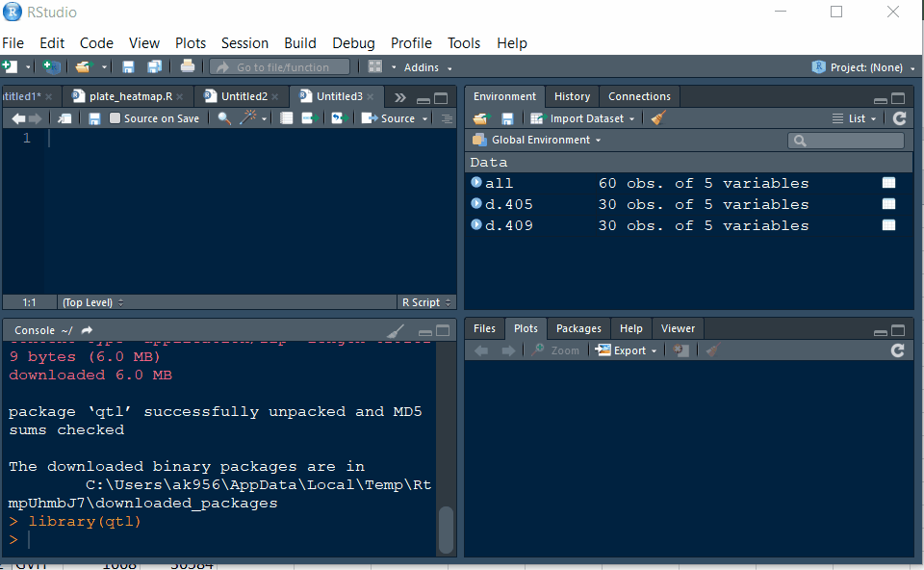Open the console working directory arrow
This screenshot has height=570, width=924.
[x=87, y=330]
